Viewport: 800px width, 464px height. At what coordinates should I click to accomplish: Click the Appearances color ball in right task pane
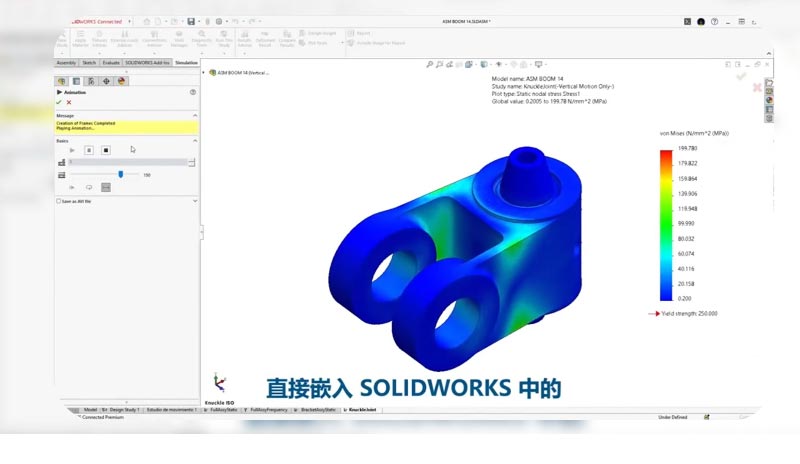(769, 101)
